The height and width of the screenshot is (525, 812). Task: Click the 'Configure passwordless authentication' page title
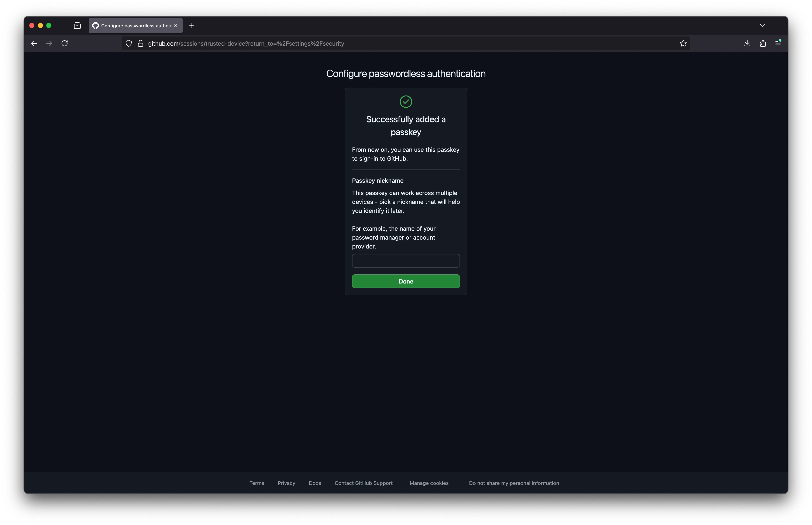(x=406, y=74)
